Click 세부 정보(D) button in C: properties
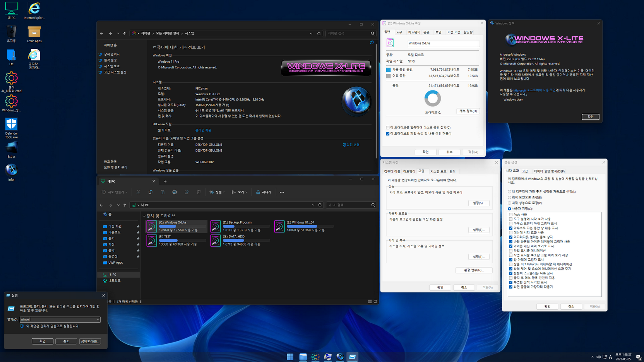This screenshot has width=644, height=362. [468, 111]
